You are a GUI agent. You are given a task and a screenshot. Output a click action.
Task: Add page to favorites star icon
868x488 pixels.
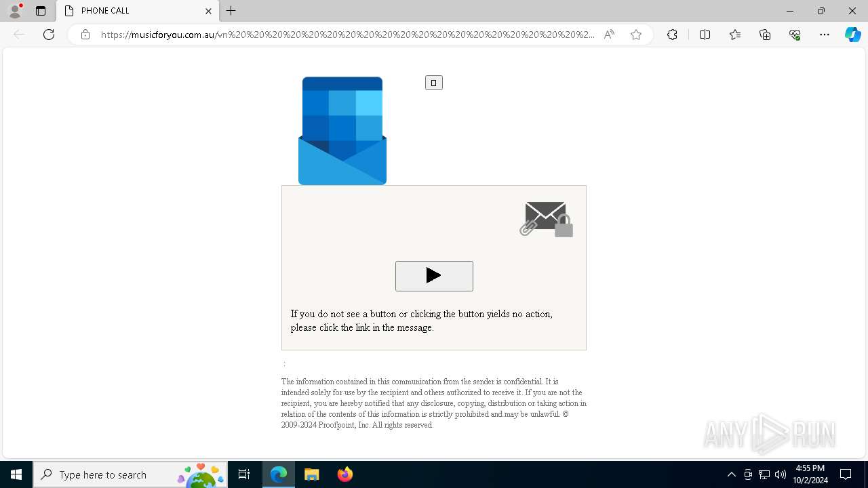[x=636, y=35]
